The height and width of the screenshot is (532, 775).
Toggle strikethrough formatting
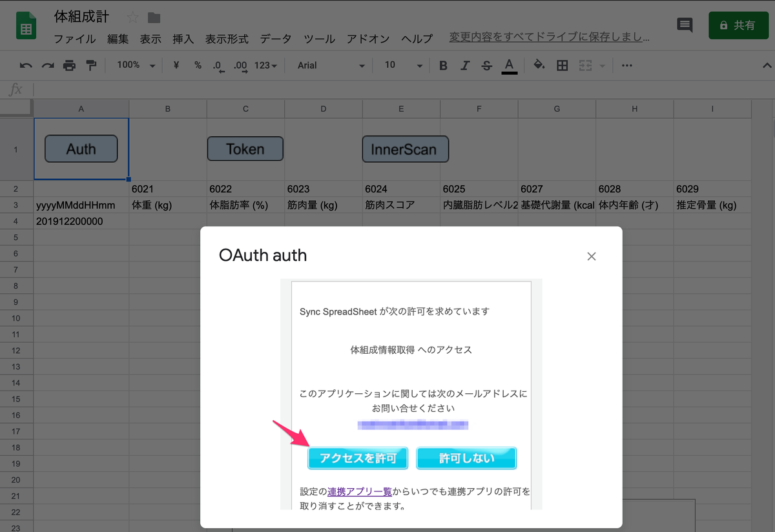coord(487,65)
